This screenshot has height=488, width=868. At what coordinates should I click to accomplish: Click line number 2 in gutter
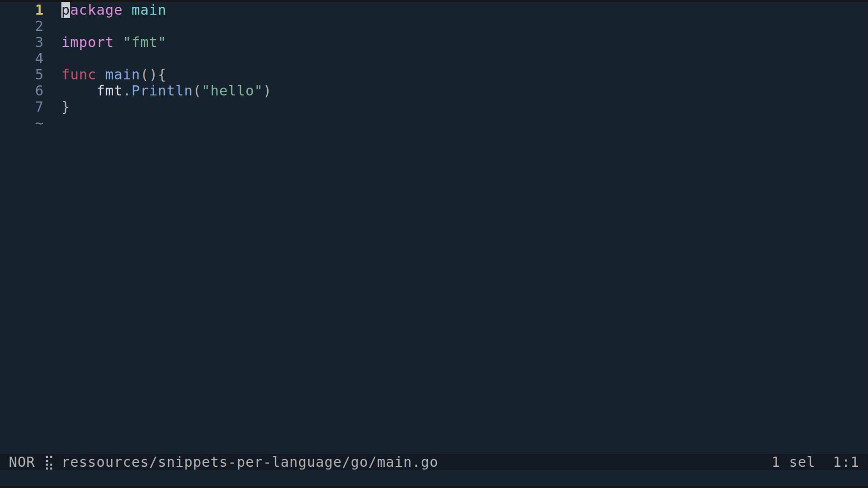coord(39,26)
